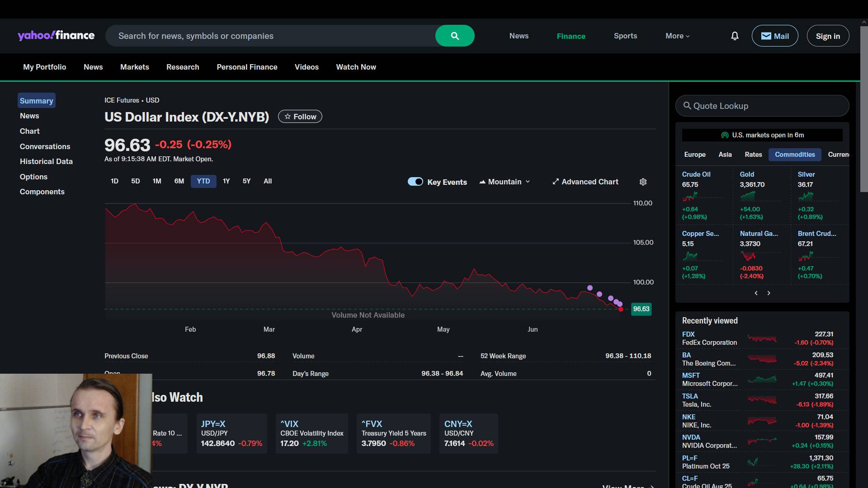Click the Sign in button
Screen dimensions: 868x488
(x=828, y=36)
